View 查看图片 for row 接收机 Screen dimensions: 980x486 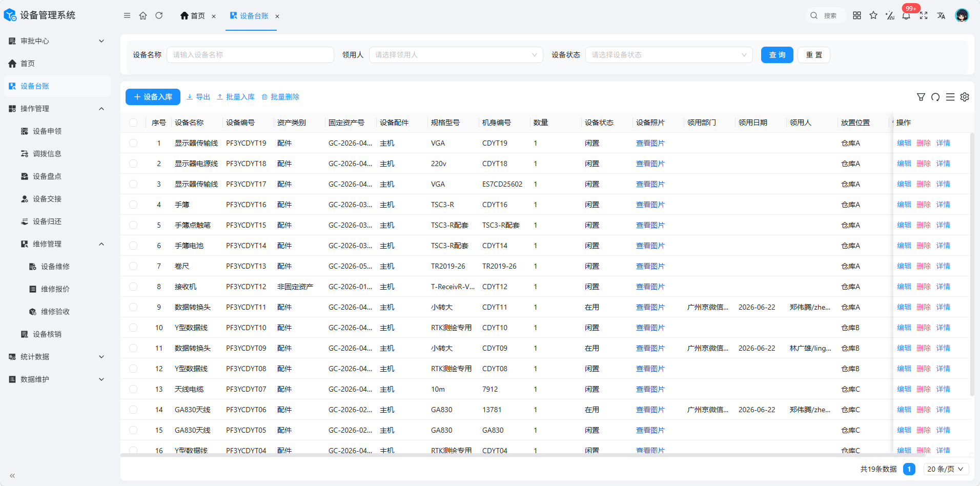click(x=650, y=287)
